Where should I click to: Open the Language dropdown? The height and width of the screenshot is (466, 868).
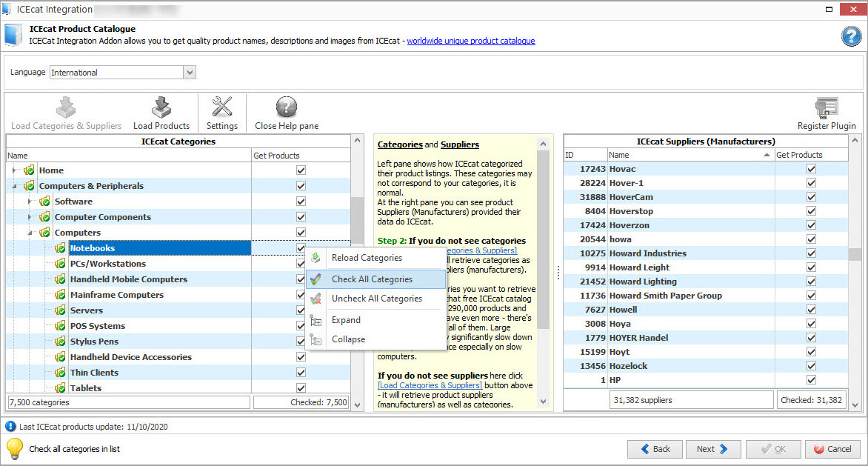coord(190,72)
